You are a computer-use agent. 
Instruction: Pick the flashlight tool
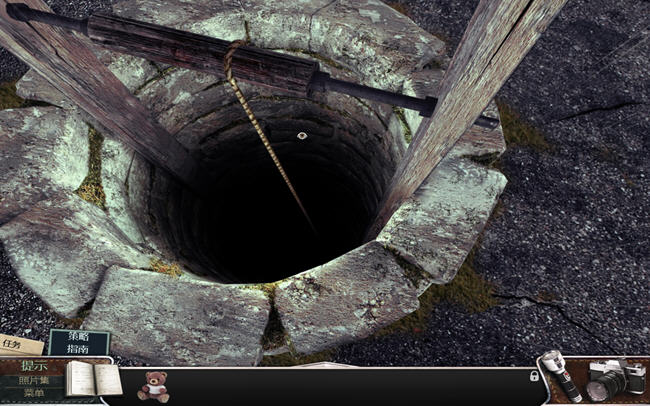click(x=560, y=375)
